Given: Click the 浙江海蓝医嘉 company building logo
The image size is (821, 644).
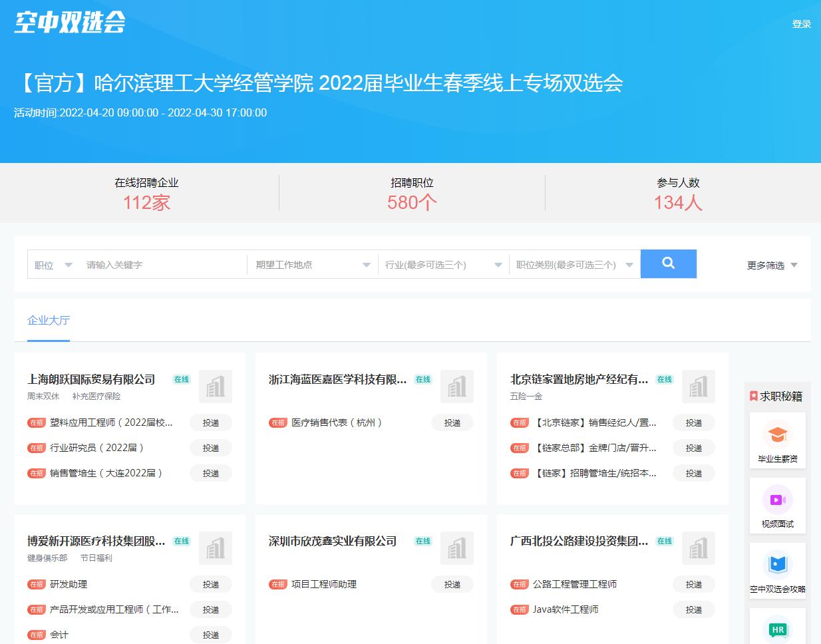Looking at the screenshot, I should click(x=456, y=387).
